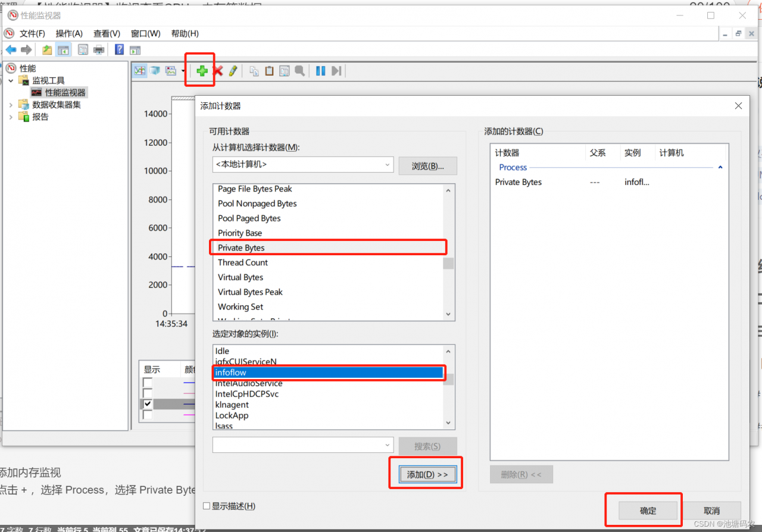Open the graph type dropdown arrow
762x532 pixels.
point(183,71)
